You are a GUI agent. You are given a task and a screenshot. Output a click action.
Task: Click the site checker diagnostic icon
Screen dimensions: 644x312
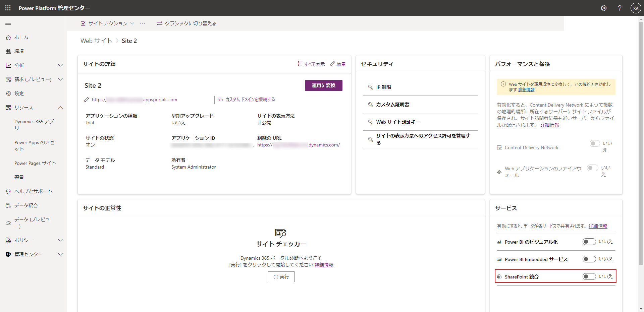point(281,233)
